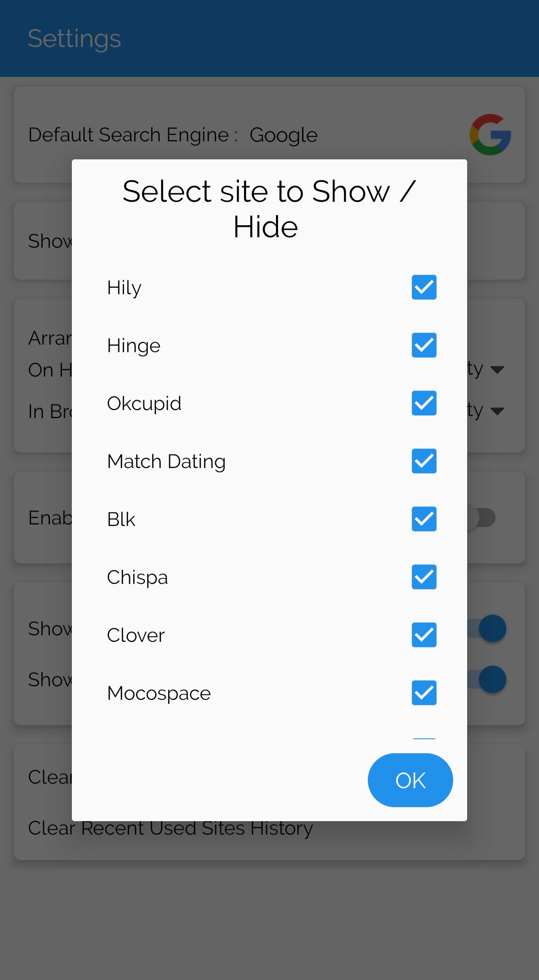539x980 pixels.
Task: Uncheck the Hinge checkbox
Action: pyautogui.click(x=424, y=345)
